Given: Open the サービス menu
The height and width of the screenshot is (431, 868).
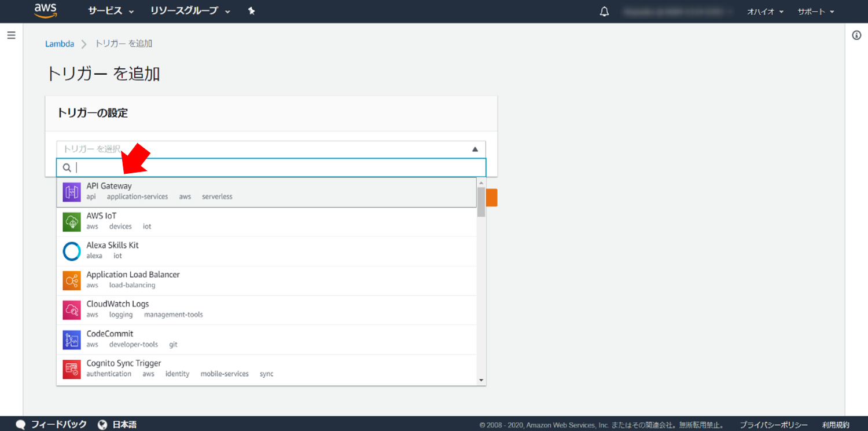Looking at the screenshot, I should pyautogui.click(x=111, y=11).
